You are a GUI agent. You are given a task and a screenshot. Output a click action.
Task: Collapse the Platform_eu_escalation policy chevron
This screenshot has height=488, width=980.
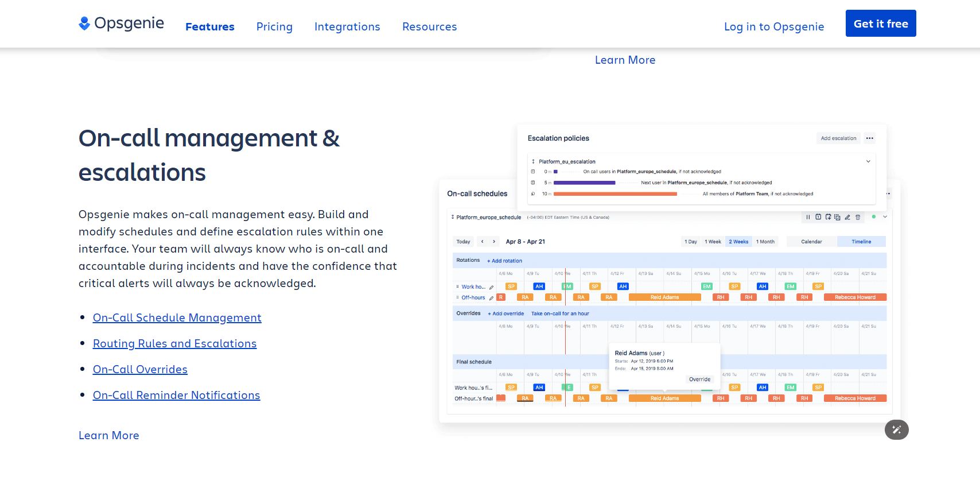click(x=868, y=161)
